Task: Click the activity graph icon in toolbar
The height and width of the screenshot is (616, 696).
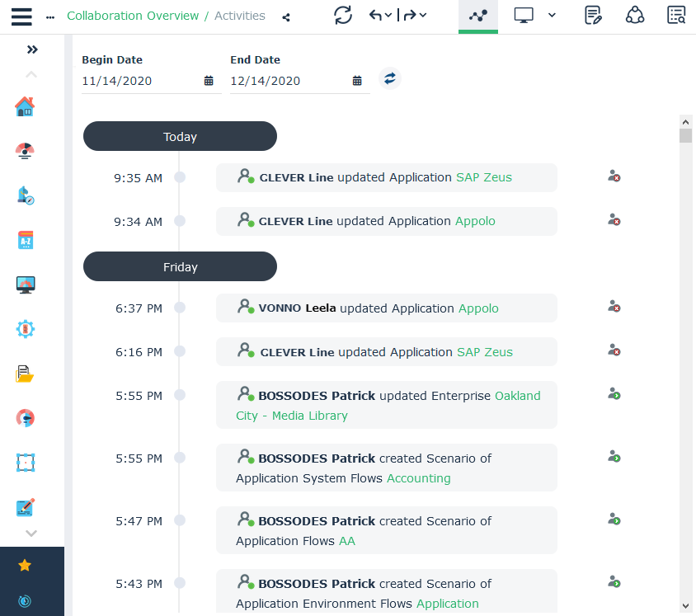Action: point(477,16)
